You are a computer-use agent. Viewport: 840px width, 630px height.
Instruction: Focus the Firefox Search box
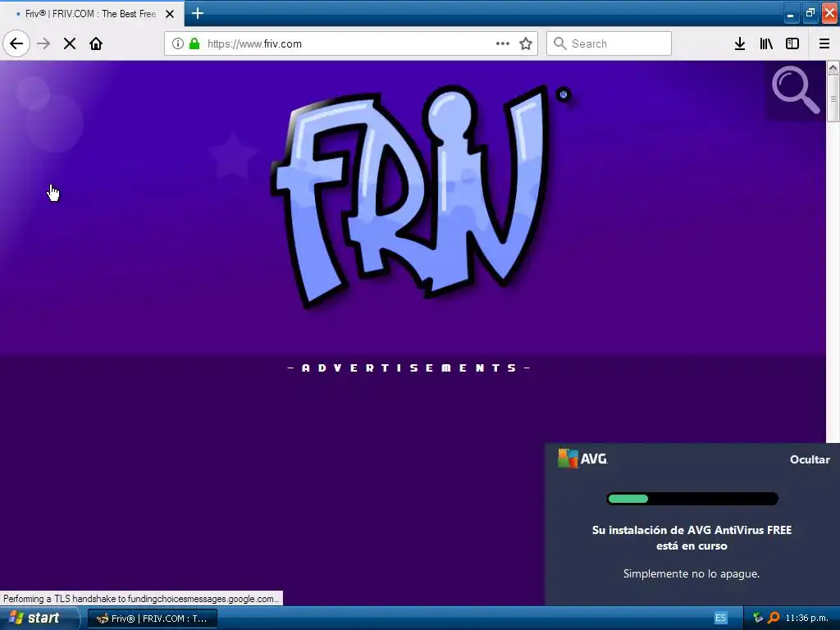point(609,43)
